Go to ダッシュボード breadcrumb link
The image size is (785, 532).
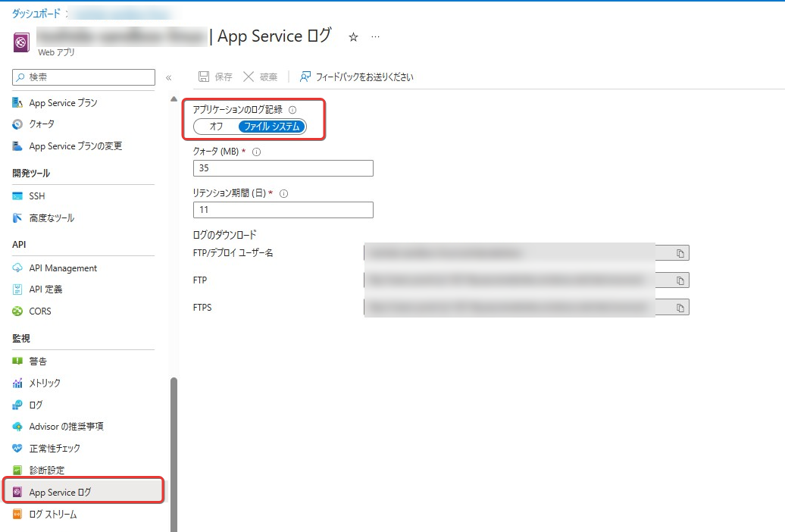point(36,14)
